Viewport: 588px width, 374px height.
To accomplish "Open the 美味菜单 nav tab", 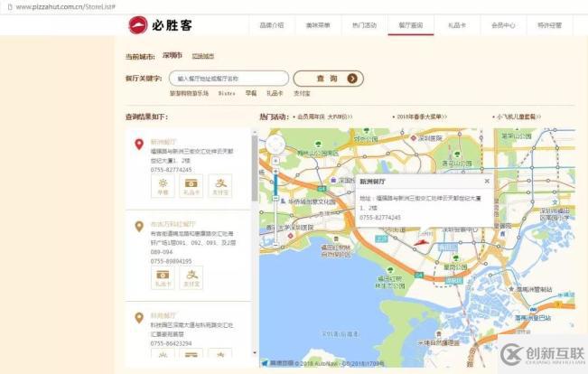I will click(x=318, y=25).
